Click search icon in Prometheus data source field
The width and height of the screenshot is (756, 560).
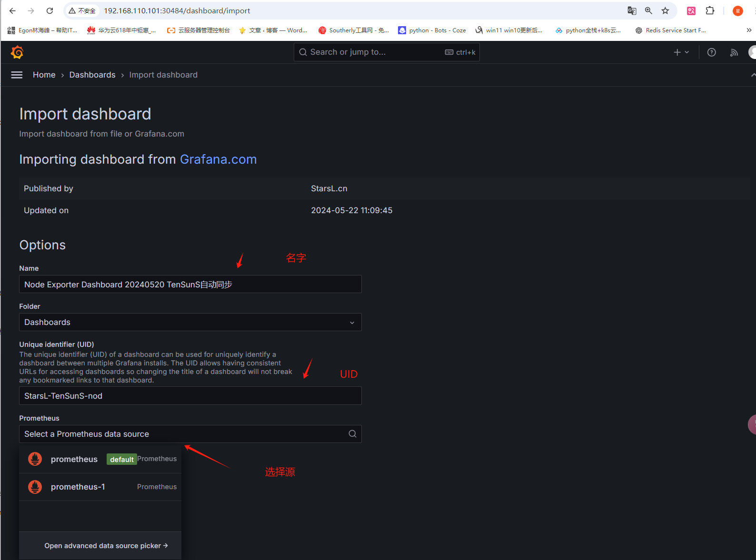(x=352, y=434)
